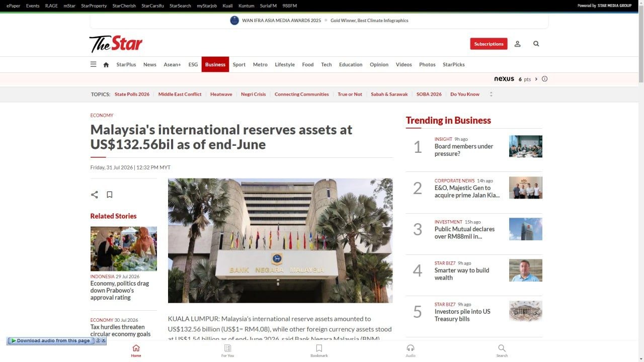The width and height of the screenshot is (644, 362).
Task: Expand the topics bar up-down arrows
Action: coord(491,94)
